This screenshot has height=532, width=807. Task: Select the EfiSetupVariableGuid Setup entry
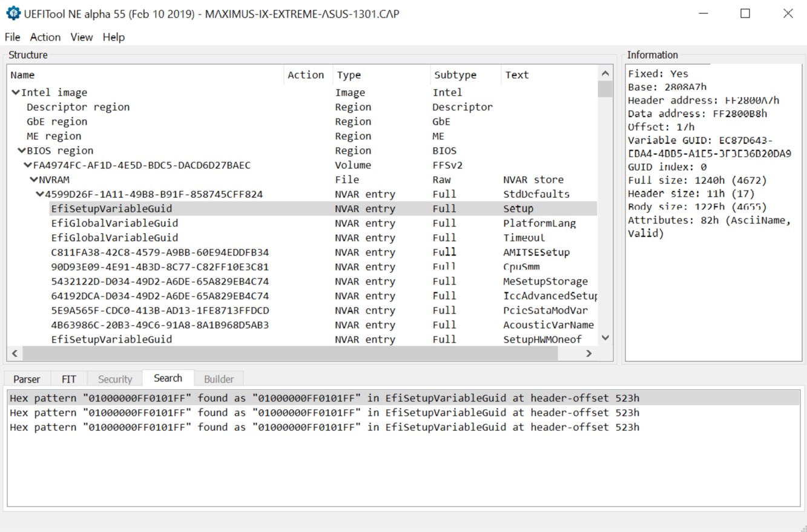tap(302, 209)
